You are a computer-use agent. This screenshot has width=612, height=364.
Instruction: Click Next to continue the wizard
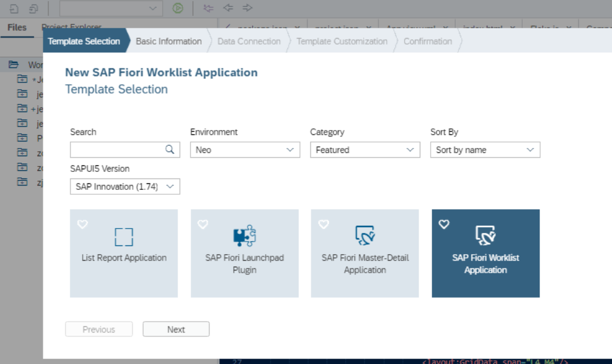coord(176,329)
